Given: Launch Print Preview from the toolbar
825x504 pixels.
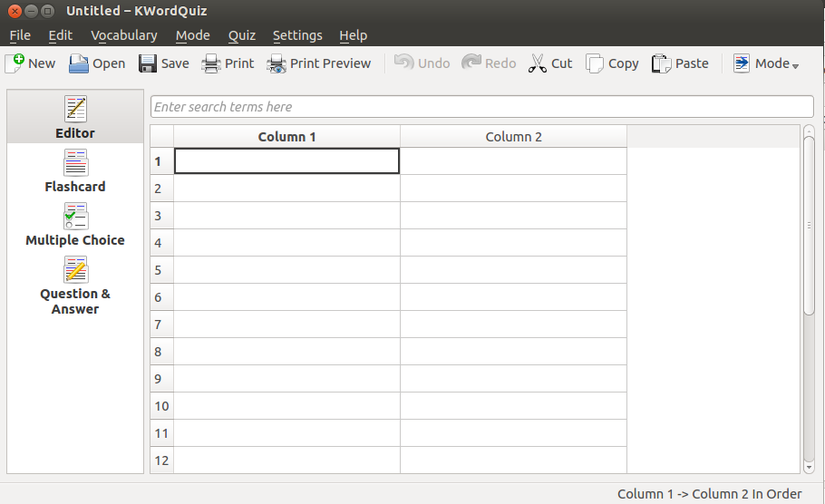Looking at the screenshot, I should (318, 63).
